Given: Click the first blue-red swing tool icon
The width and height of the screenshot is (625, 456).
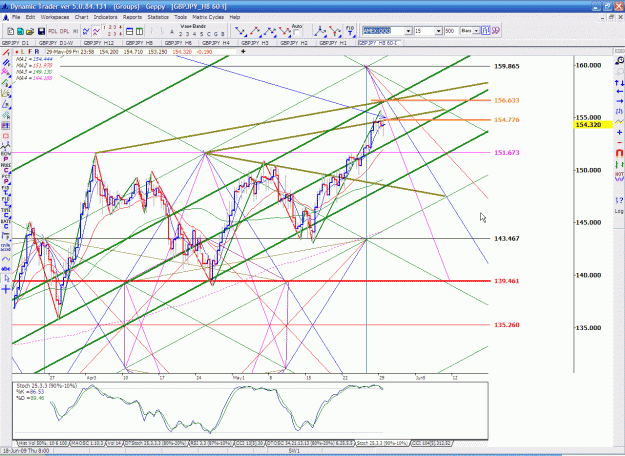Looking at the screenshot, I should tap(240, 31).
